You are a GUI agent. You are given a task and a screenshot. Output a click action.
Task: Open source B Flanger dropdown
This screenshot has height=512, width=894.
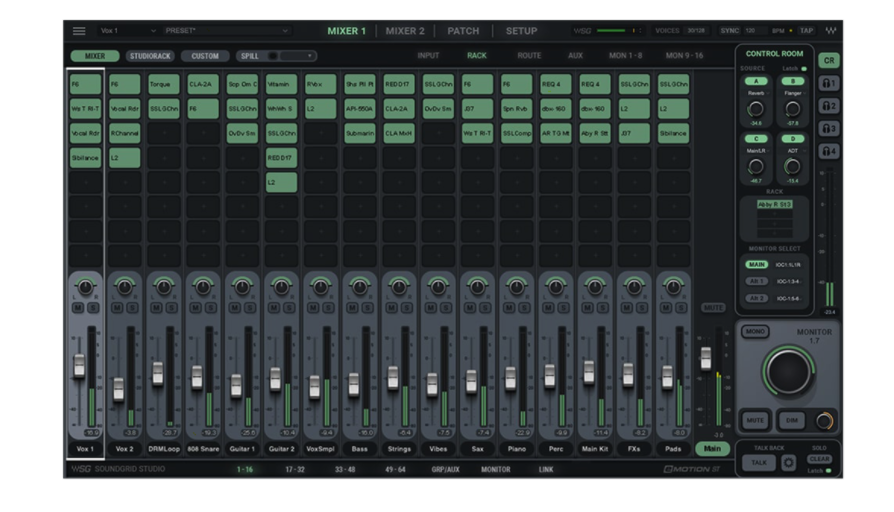click(795, 93)
